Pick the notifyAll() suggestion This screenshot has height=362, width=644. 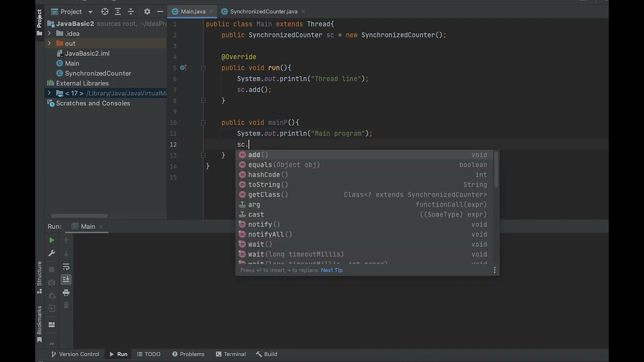(365, 234)
